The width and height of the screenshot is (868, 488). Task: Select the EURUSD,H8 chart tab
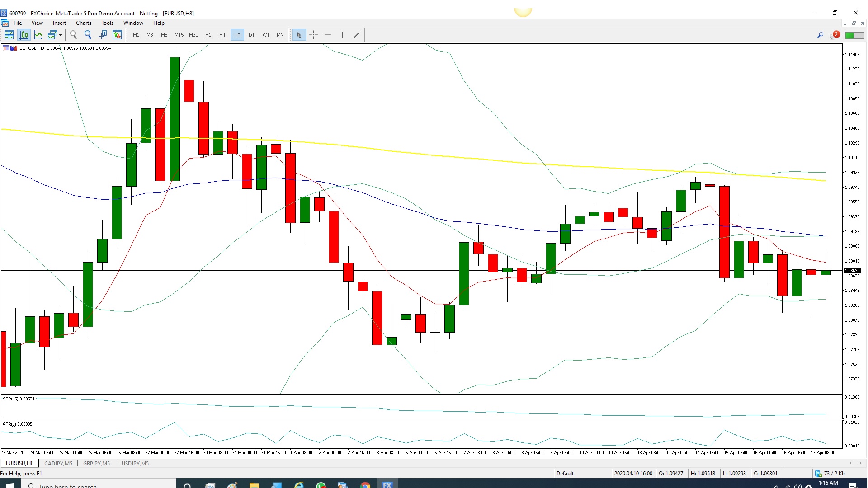pos(19,463)
